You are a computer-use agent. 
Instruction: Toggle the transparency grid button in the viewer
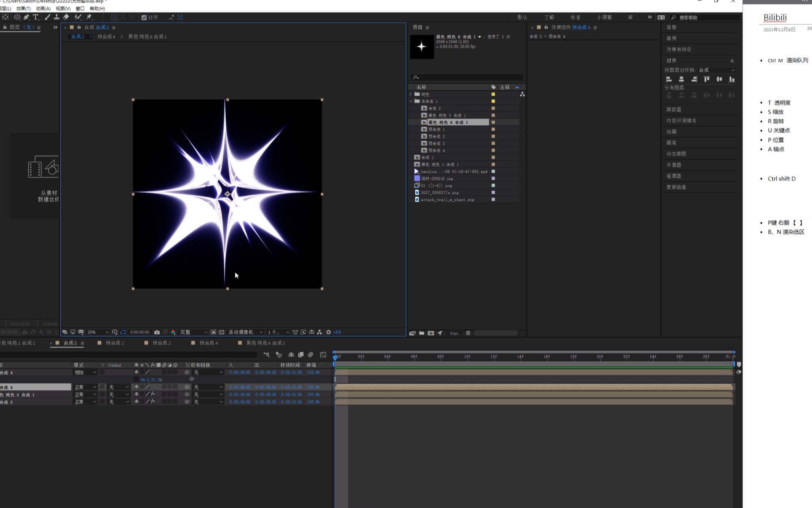coord(221,332)
